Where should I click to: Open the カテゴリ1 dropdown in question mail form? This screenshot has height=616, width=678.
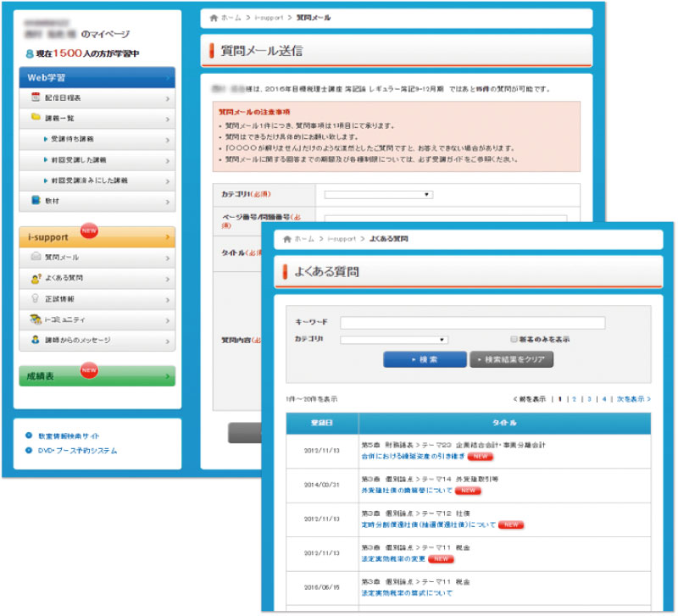[378, 195]
